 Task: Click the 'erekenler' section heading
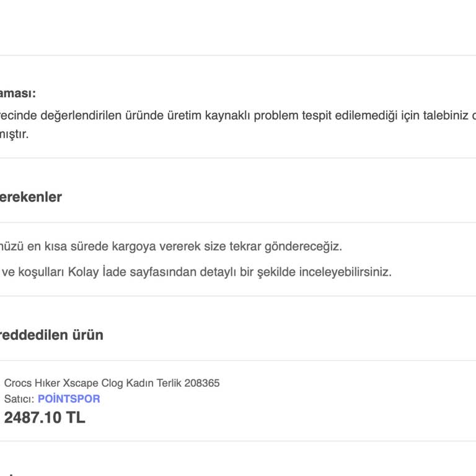[x=31, y=197]
